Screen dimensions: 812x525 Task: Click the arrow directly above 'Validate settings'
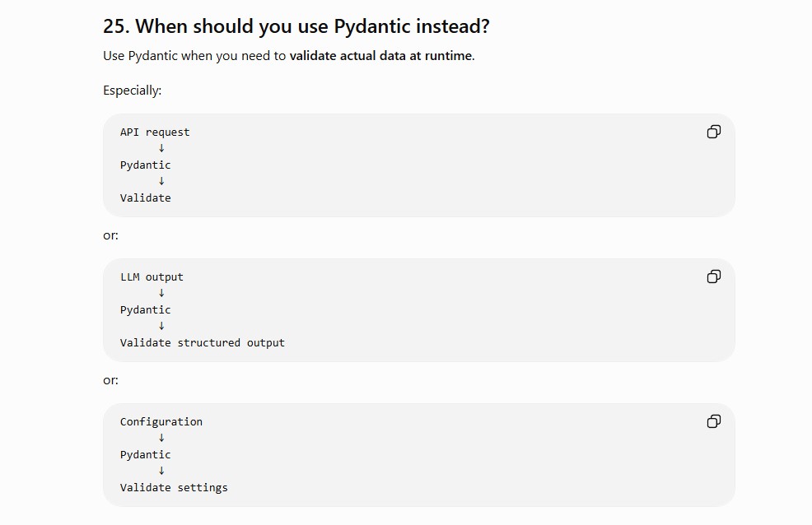(x=161, y=471)
